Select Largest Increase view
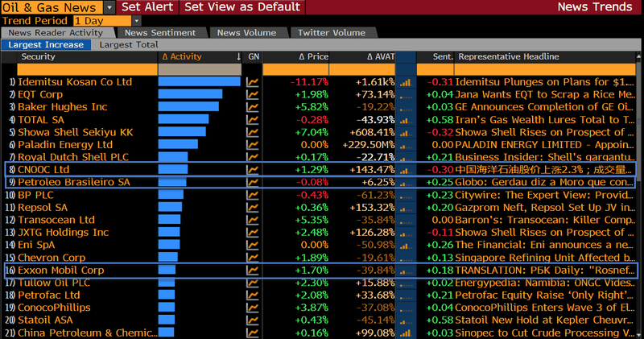The height and width of the screenshot is (339, 644). point(46,45)
